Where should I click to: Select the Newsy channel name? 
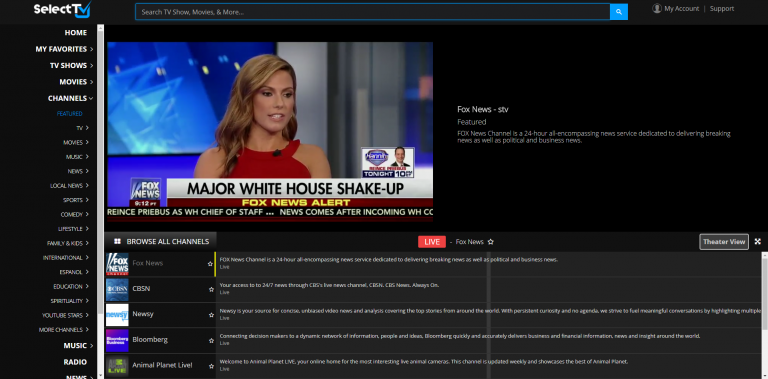[x=143, y=314]
